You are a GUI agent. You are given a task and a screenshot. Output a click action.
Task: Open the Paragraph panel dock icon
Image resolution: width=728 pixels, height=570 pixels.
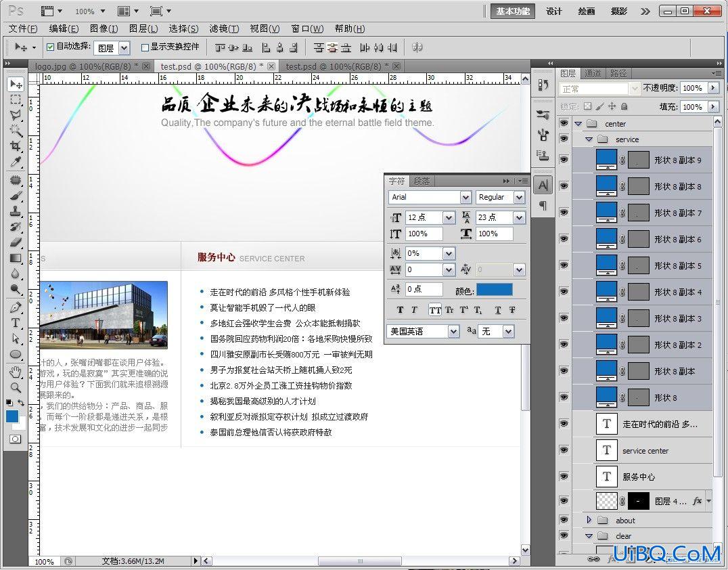pyautogui.click(x=543, y=205)
